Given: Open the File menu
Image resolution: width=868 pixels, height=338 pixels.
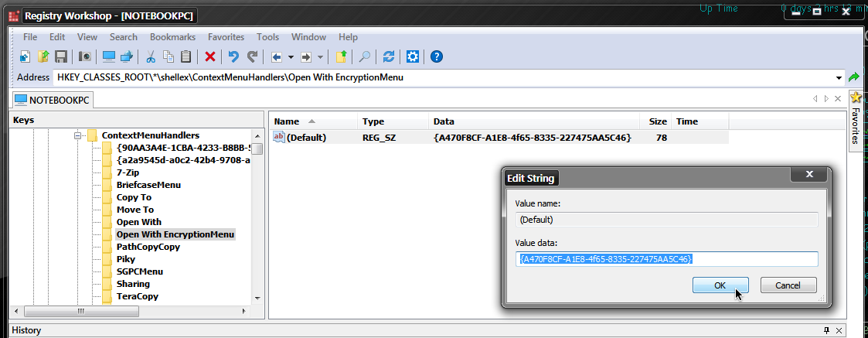Looking at the screenshot, I should (x=30, y=37).
